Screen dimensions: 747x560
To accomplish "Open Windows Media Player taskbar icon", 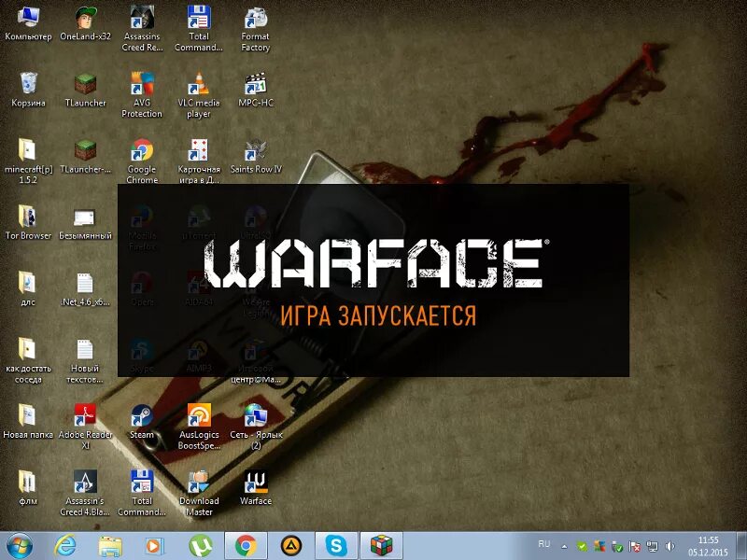I will tap(154, 546).
